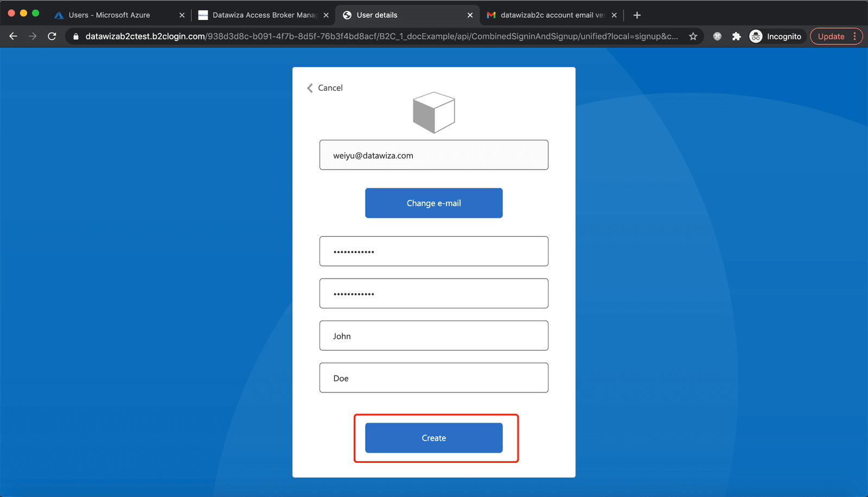Click the lock site info icon

76,36
